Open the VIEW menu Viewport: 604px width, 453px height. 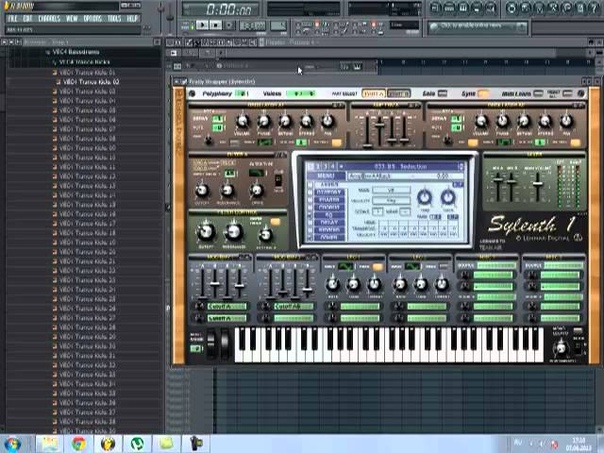(x=72, y=18)
